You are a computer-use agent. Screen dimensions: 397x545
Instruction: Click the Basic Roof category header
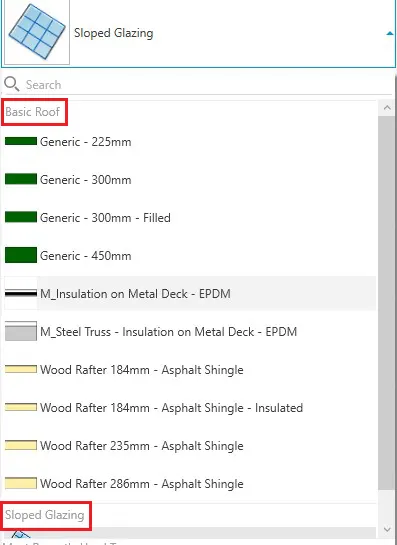[x=33, y=112]
